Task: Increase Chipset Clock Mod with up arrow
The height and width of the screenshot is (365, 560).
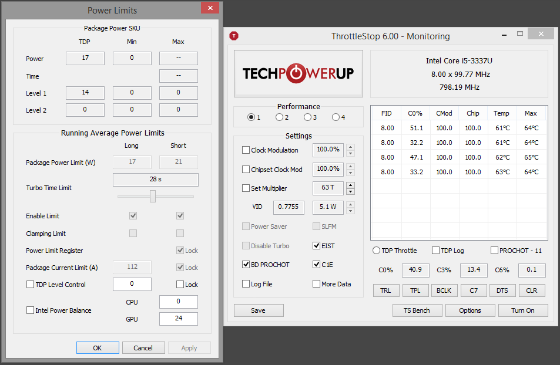Action: click(x=351, y=166)
